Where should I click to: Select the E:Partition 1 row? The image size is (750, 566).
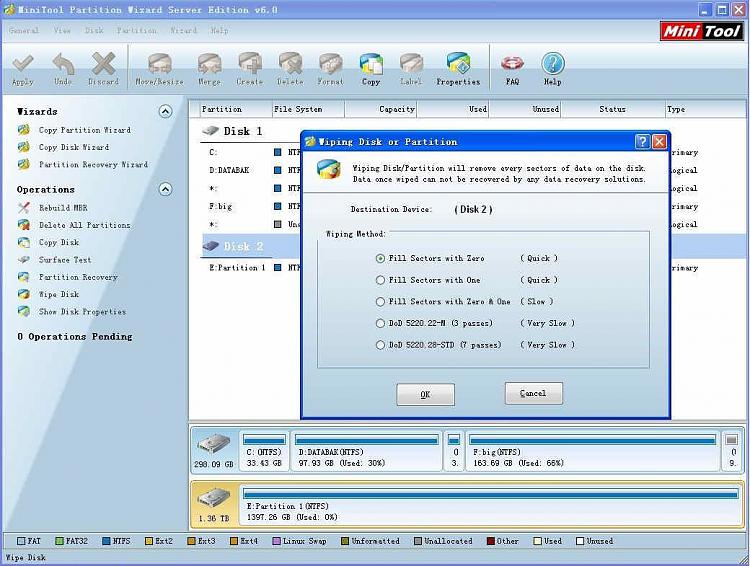[x=251, y=267]
